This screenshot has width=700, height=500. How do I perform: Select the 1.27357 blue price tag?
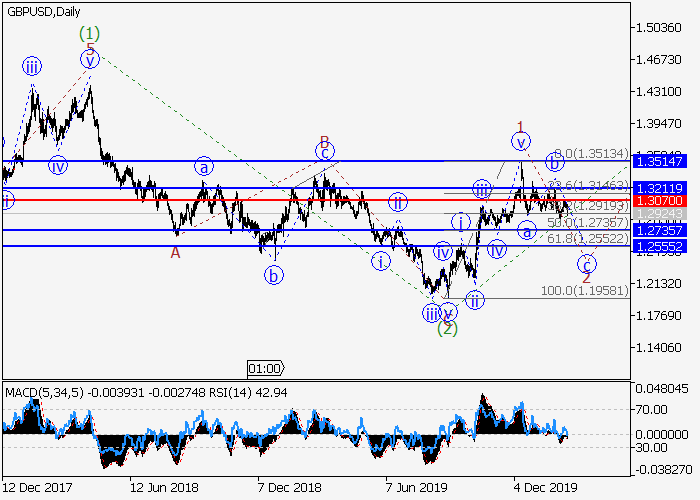[662, 229]
